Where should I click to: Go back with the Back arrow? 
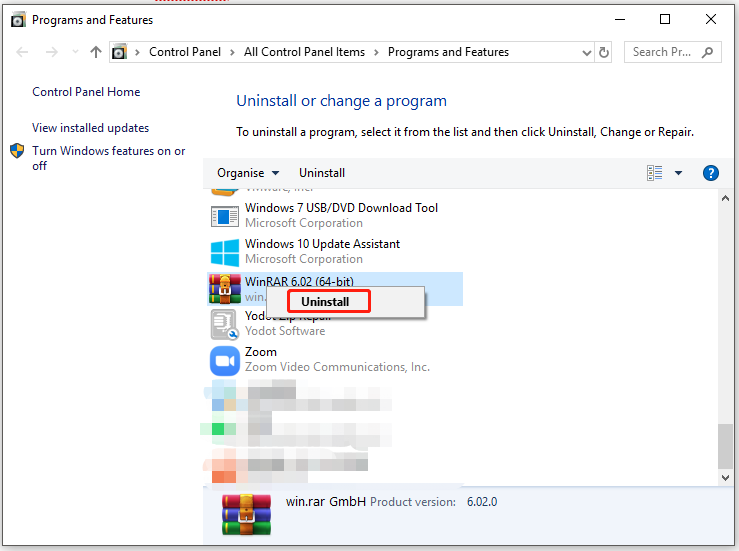[22, 52]
